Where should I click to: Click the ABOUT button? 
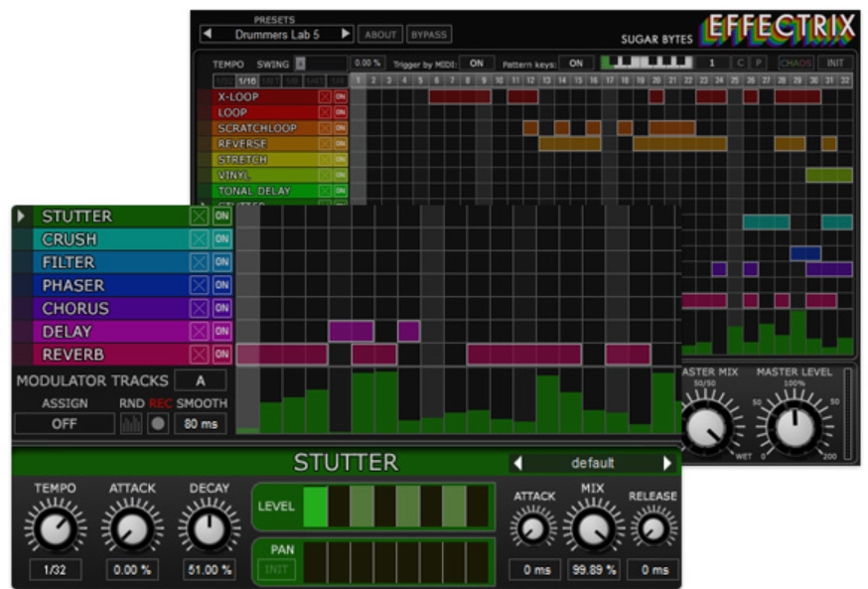pos(380,35)
